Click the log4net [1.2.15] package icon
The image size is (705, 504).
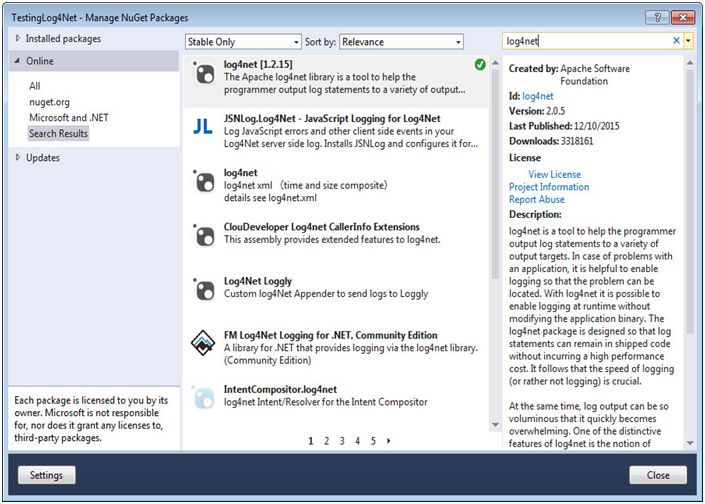pyautogui.click(x=204, y=73)
